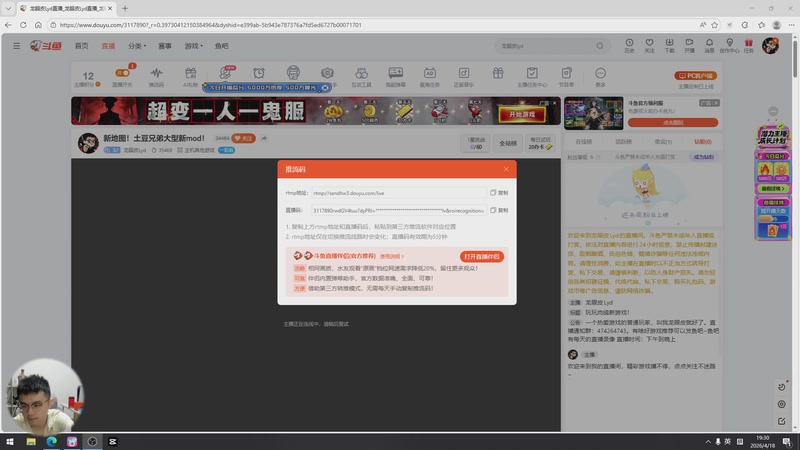
Task: Click the rtmp address input field
Action: [398, 193]
